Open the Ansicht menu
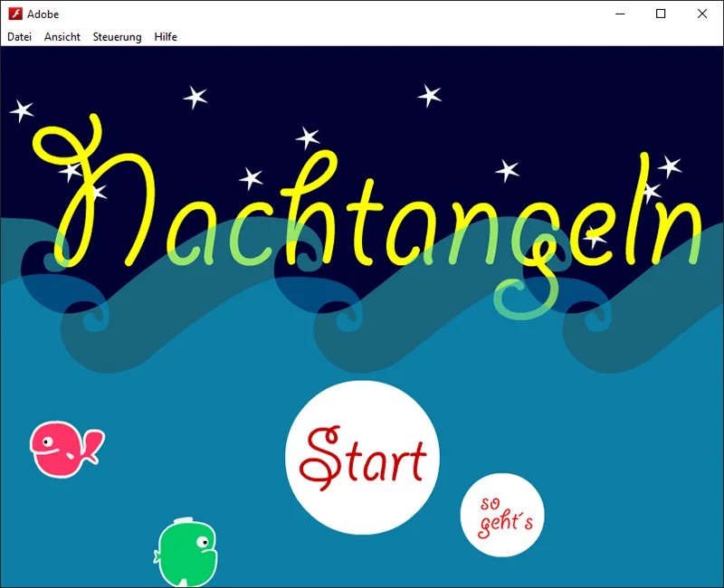The image size is (724, 588). click(x=62, y=37)
